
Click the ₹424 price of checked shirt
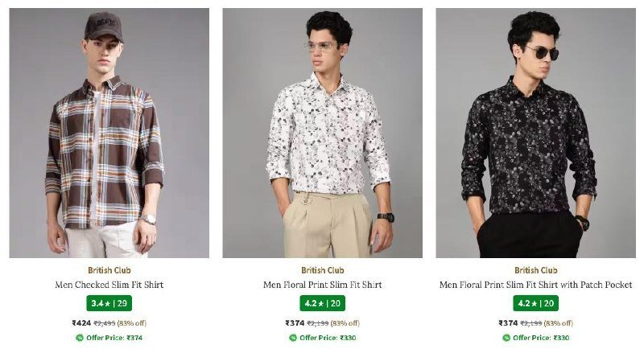click(81, 323)
